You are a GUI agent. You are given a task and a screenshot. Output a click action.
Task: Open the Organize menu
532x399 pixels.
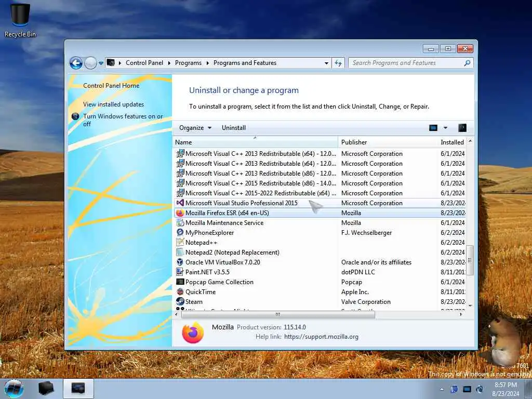pos(195,128)
